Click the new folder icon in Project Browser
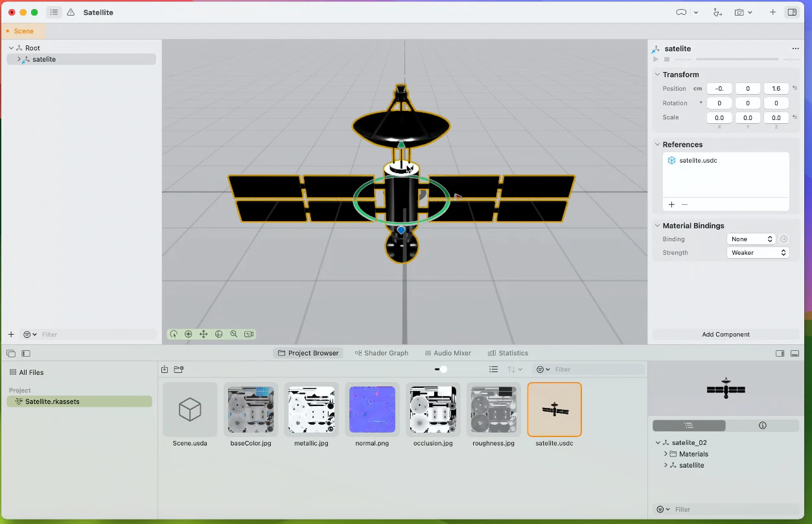This screenshot has width=812, height=524. 179,369
